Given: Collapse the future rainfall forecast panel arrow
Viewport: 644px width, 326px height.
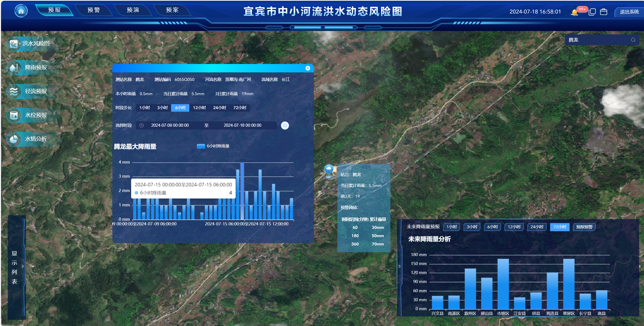Looking at the screenshot, I should [399, 266].
